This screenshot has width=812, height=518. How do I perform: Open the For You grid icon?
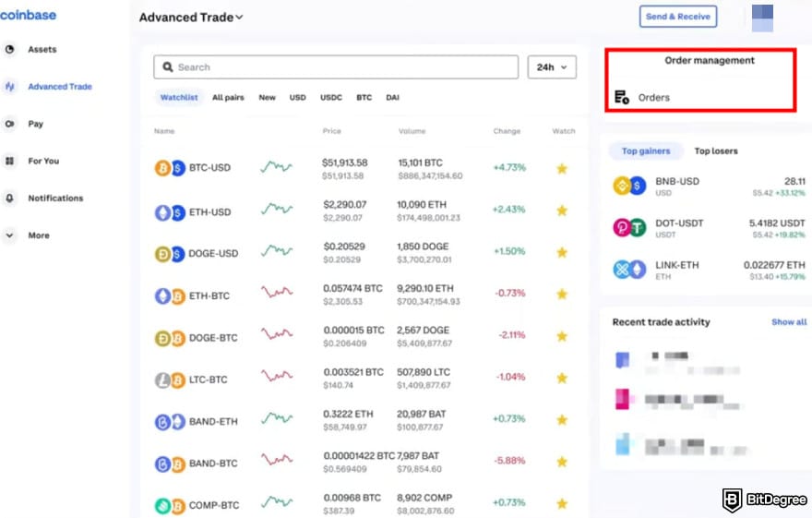9,161
